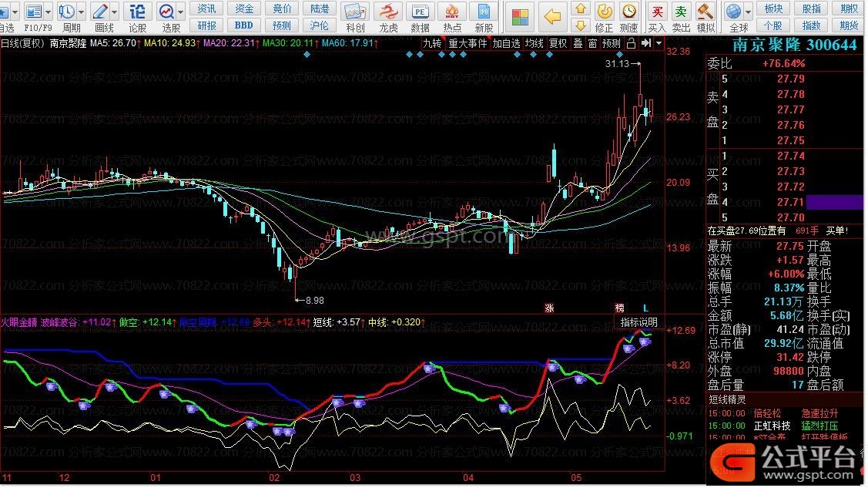
Task: Open the 模拟 gavel simulation icon
Action: (705, 11)
